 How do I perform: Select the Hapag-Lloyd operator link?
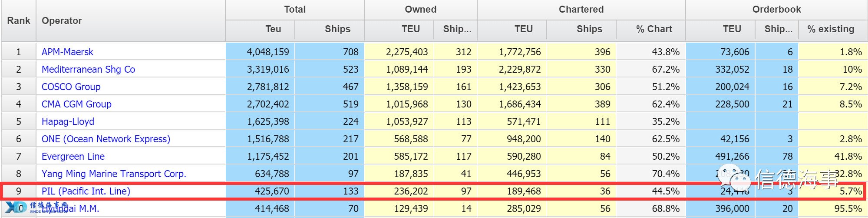[x=68, y=121]
